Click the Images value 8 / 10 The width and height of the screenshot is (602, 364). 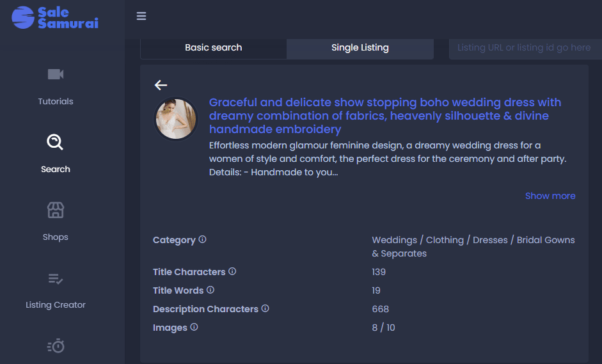[383, 328]
